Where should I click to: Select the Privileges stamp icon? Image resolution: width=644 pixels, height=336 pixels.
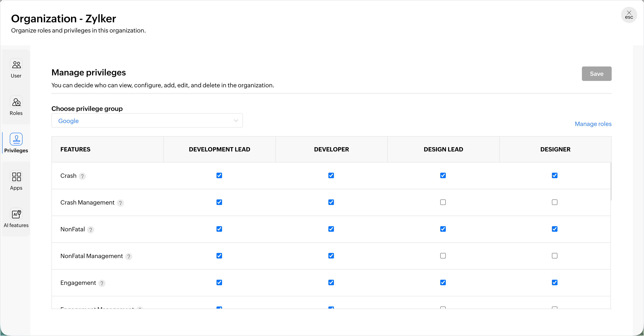(x=16, y=139)
